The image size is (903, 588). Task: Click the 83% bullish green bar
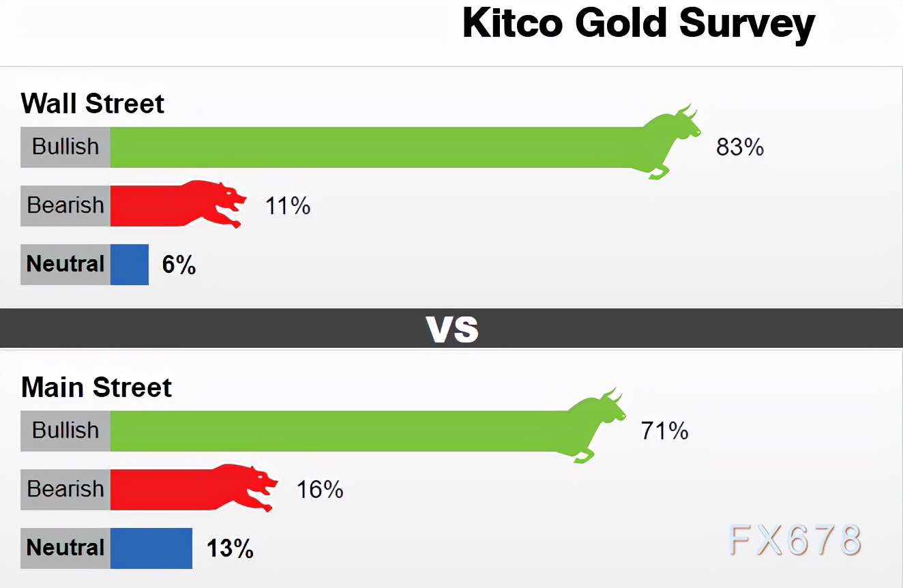click(x=382, y=147)
